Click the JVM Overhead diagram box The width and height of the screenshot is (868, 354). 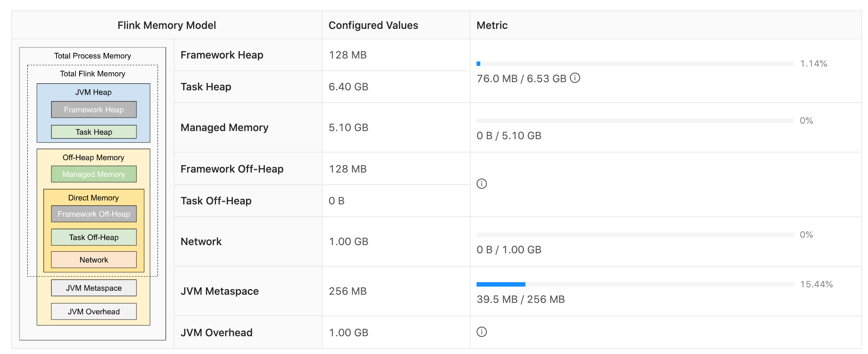94,312
